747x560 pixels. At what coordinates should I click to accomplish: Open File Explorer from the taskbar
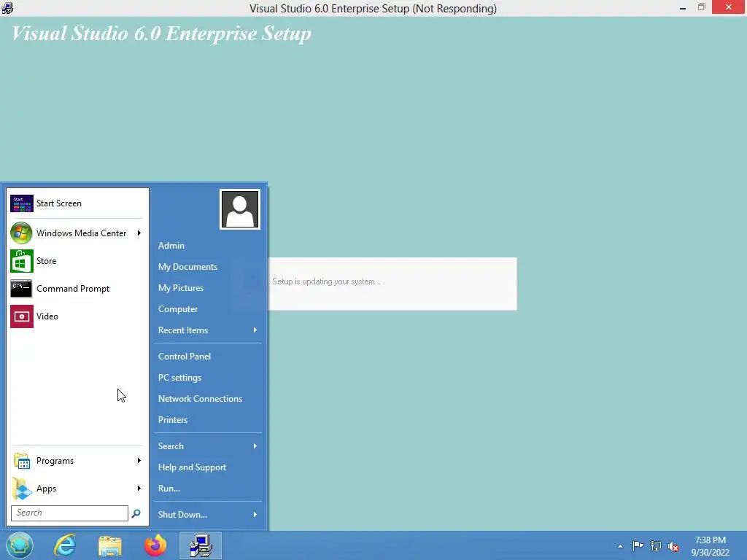pyautogui.click(x=110, y=545)
